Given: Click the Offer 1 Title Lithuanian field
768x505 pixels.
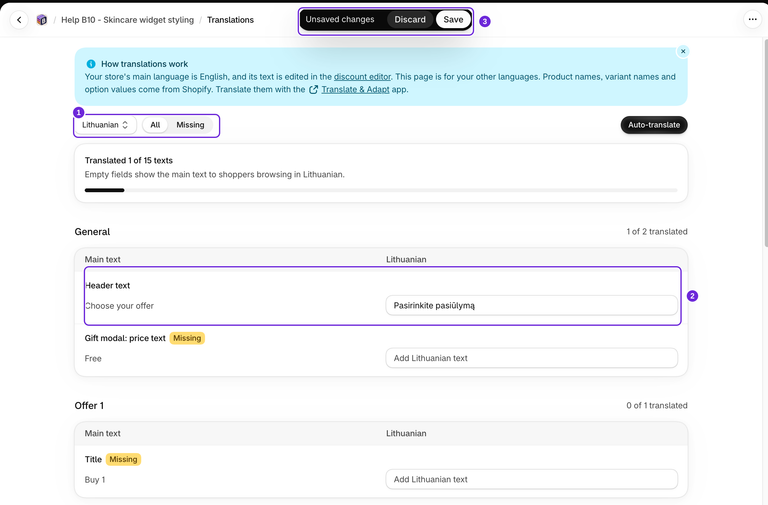Looking at the screenshot, I should click(531, 480).
